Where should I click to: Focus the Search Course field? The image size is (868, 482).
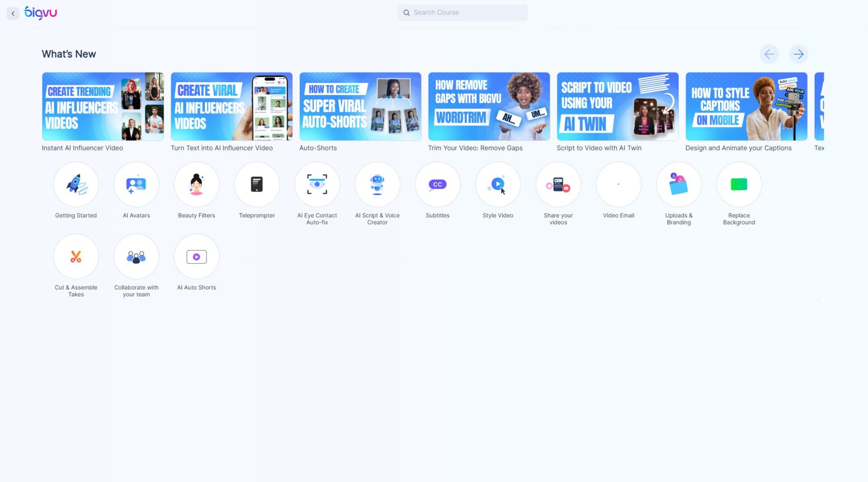(462, 13)
